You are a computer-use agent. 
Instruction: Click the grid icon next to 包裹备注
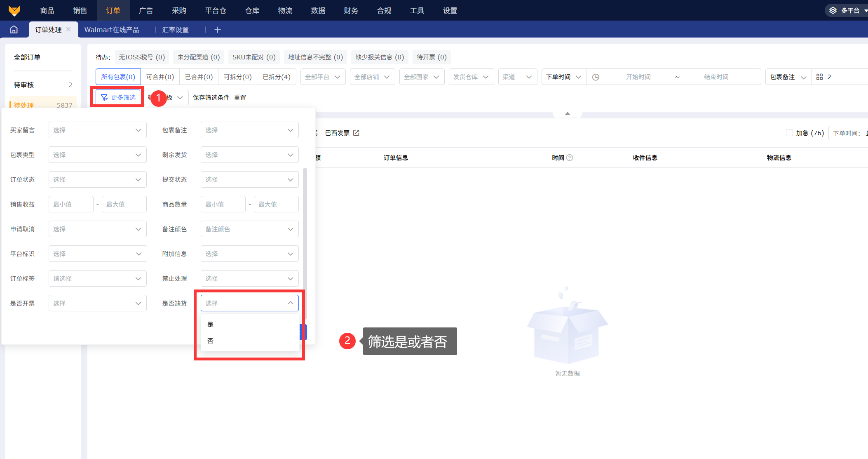click(x=819, y=77)
